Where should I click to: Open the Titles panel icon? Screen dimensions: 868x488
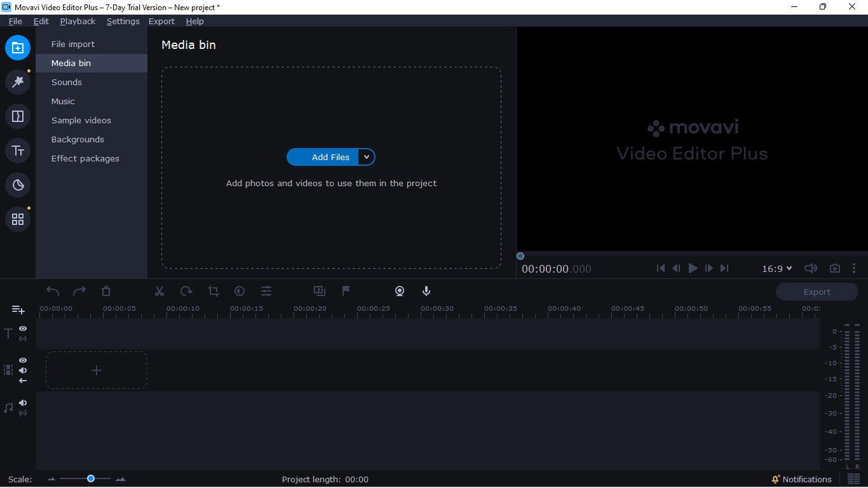[18, 151]
